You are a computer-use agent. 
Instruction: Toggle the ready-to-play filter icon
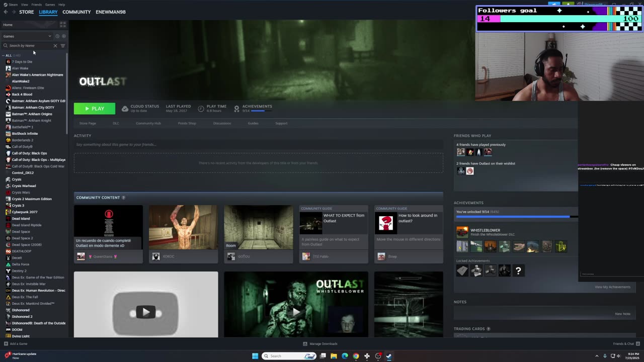pos(63,36)
